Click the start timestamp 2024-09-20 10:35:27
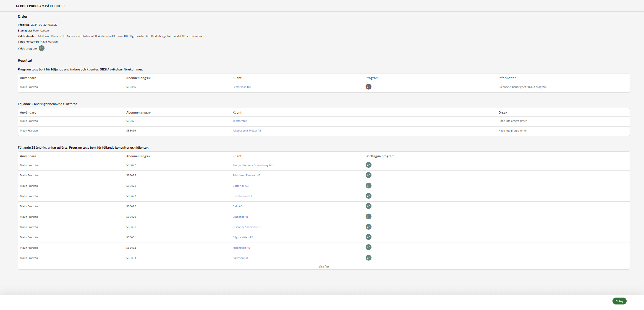Image resolution: width=644 pixels, height=310 pixels. [x=44, y=25]
